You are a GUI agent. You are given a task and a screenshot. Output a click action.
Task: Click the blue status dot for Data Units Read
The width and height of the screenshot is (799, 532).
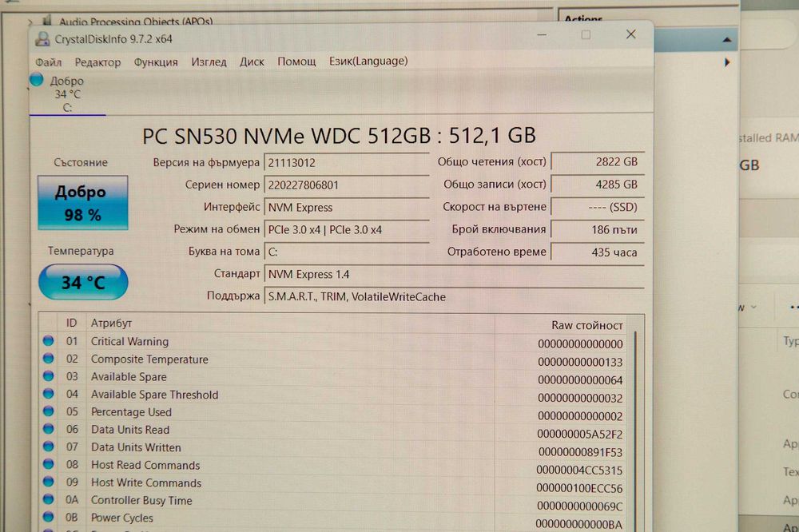[x=49, y=428]
